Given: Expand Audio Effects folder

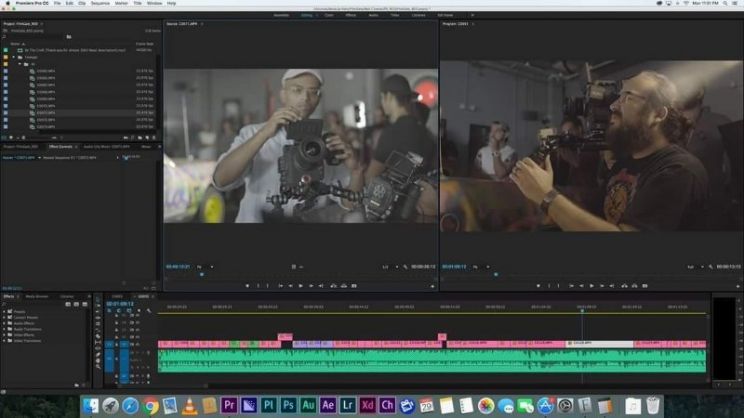Looking at the screenshot, I should pyautogui.click(x=4, y=323).
